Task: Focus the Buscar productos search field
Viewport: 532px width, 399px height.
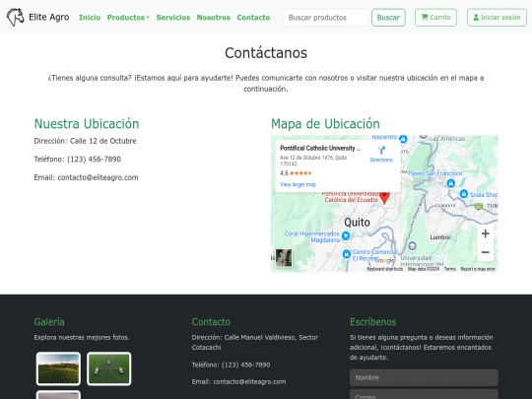Action: click(326, 18)
